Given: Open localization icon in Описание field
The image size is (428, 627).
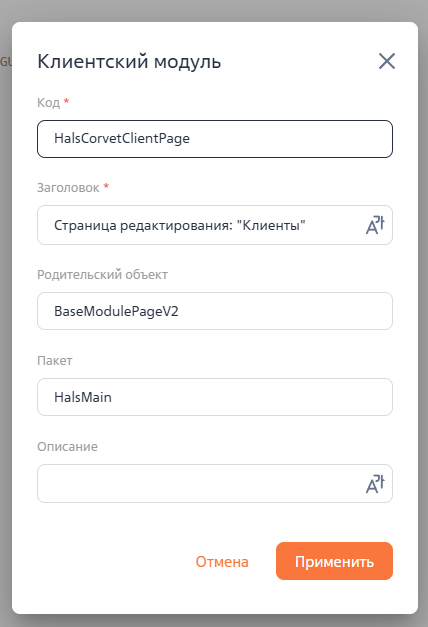Looking at the screenshot, I should coord(375,484).
